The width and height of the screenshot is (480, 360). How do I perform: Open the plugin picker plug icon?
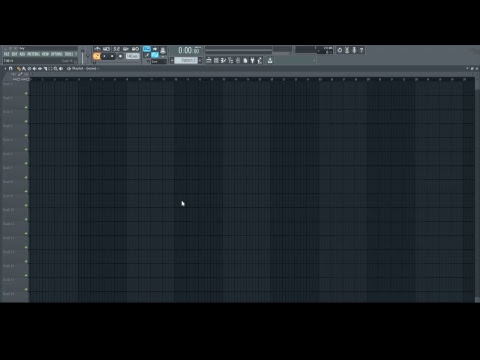[252, 60]
